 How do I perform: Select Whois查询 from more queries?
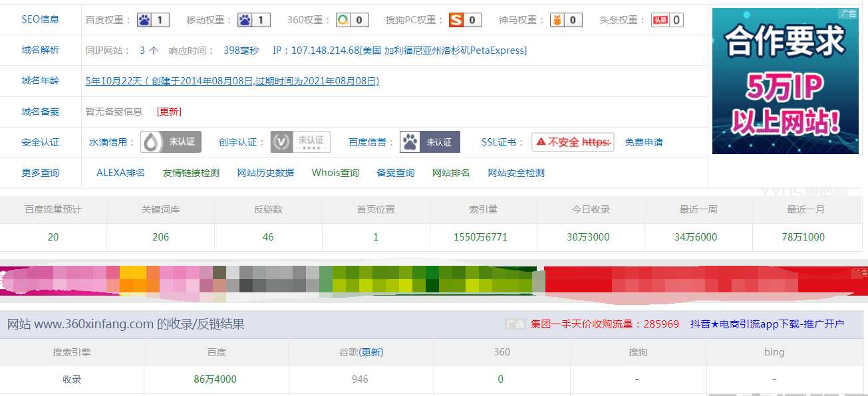(x=335, y=173)
